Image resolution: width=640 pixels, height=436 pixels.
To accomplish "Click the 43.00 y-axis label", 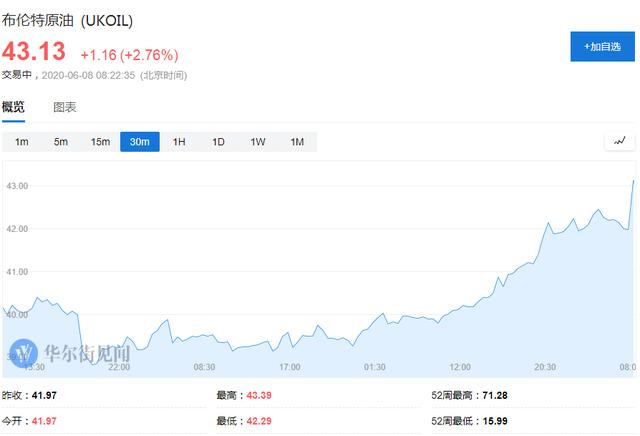I will tap(17, 186).
